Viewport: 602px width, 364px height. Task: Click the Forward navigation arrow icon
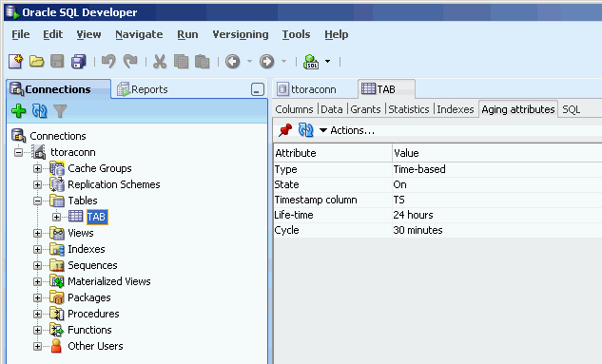pyautogui.click(x=267, y=62)
